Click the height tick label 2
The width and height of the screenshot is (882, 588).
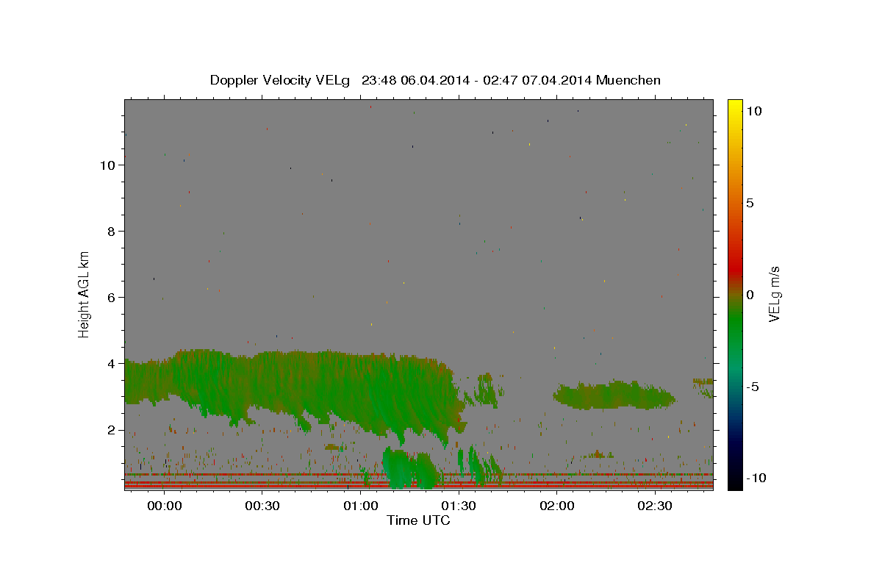[112, 430]
